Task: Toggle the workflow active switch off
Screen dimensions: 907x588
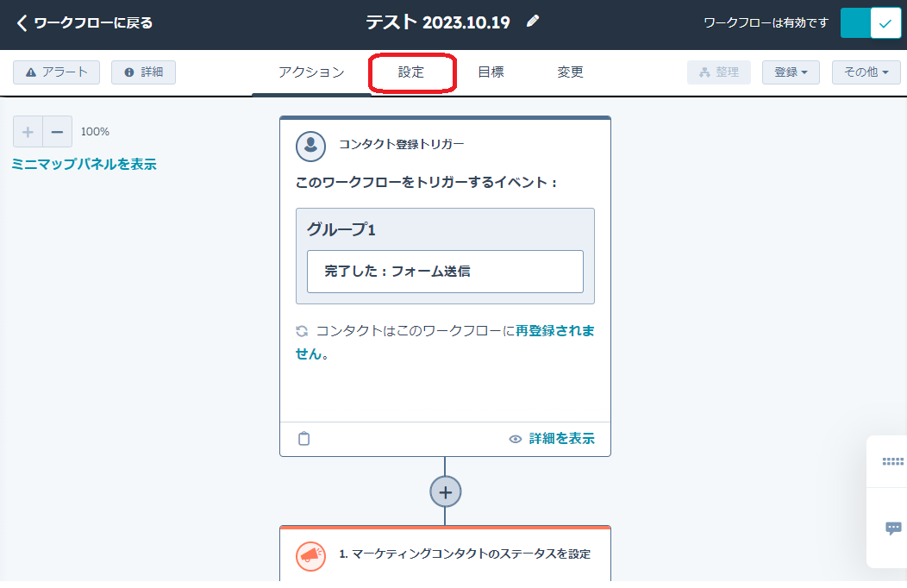Action: pos(871,23)
